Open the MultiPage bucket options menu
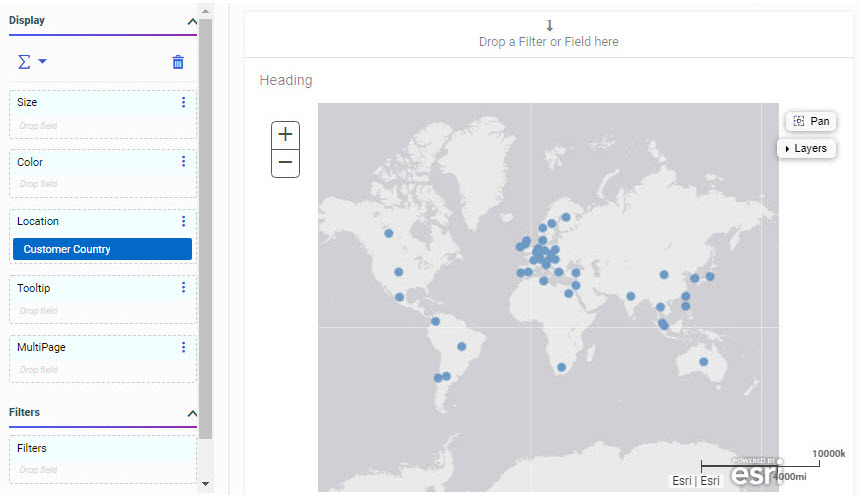 (183, 348)
